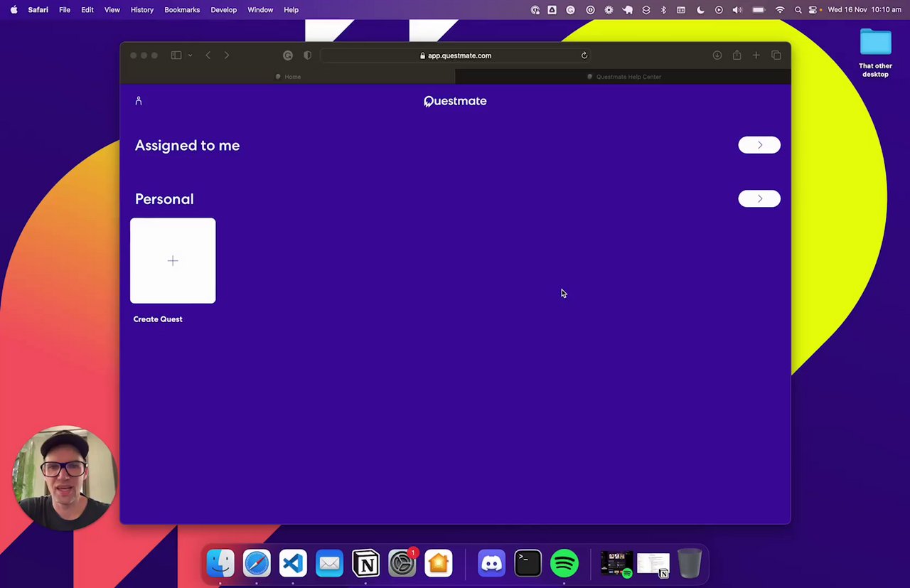The image size is (910, 588).
Task: Open the Home app from the Dock
Action: click(x=439, y=564)
